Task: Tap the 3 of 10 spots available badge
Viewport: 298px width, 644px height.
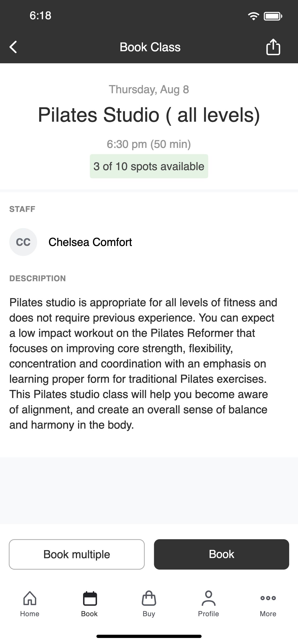Action: coord(149,166)
